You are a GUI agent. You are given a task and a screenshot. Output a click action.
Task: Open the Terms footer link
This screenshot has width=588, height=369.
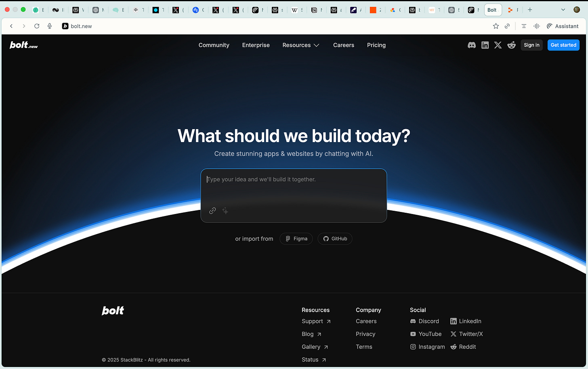[364, 347]
